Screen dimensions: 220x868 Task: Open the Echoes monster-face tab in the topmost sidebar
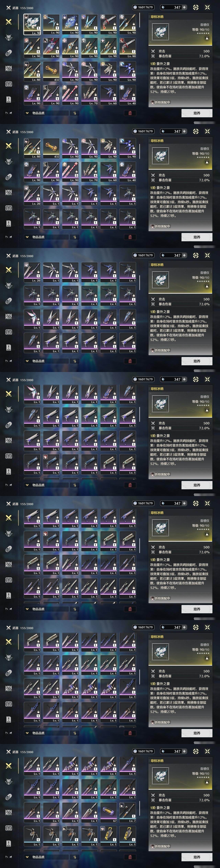(x=9, y=37)
